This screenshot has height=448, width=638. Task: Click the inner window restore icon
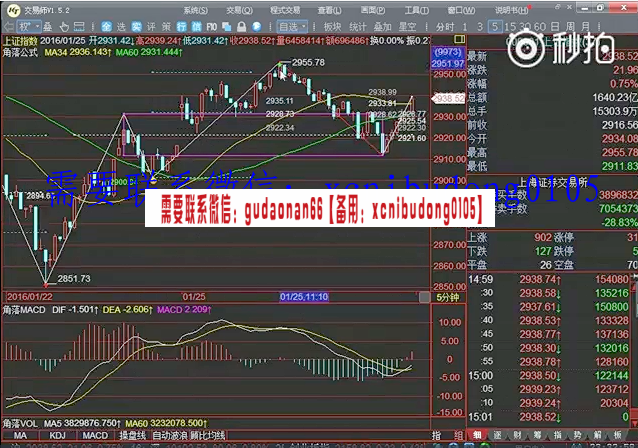[x=557, y=7]
